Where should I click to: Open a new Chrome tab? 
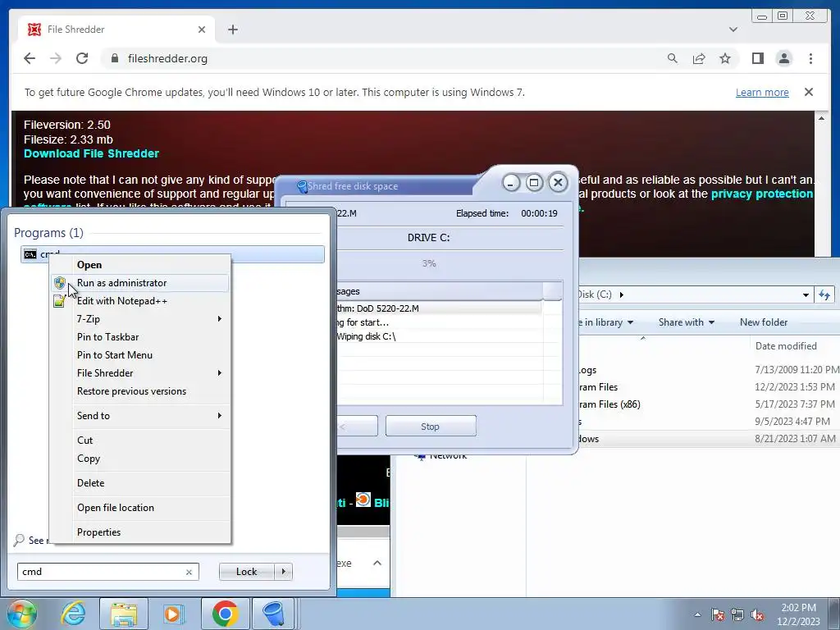tap(232, 30)
